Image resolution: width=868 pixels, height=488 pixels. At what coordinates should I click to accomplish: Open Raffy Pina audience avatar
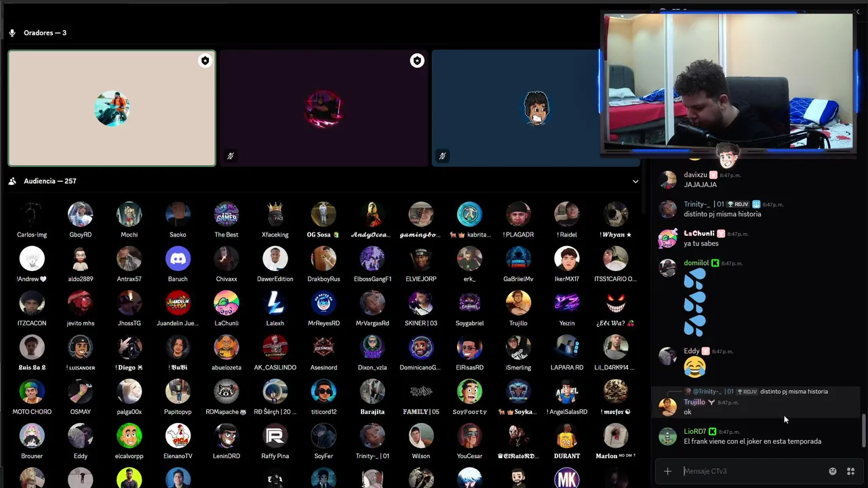click(x=275, y=436)
